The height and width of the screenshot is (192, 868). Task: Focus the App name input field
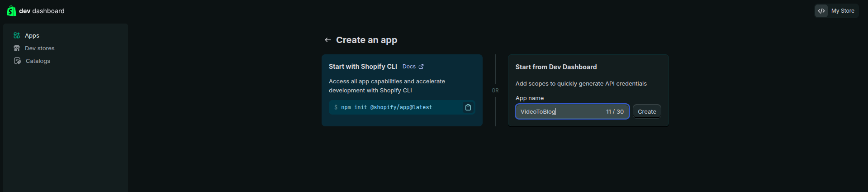coord(572,111)
